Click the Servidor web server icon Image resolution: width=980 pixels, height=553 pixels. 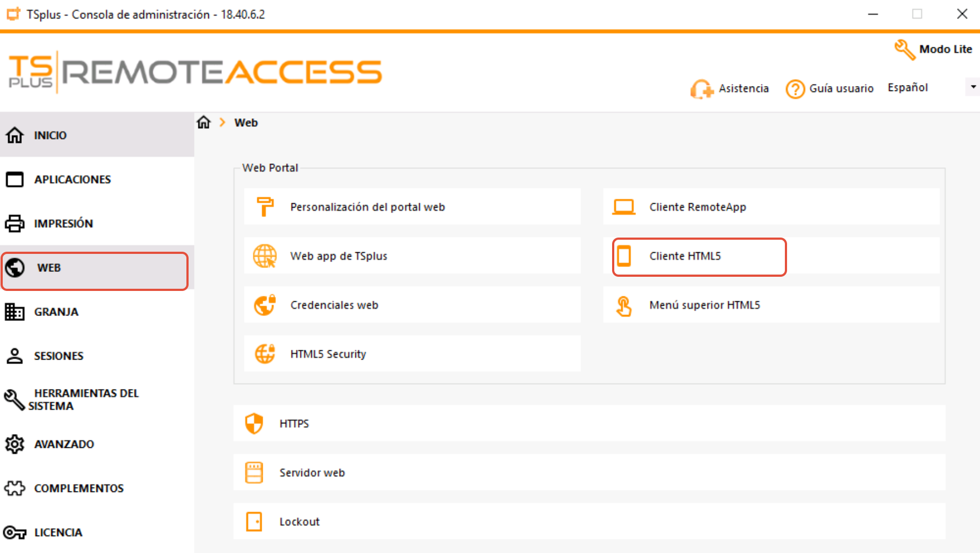(x=254, y=472)
